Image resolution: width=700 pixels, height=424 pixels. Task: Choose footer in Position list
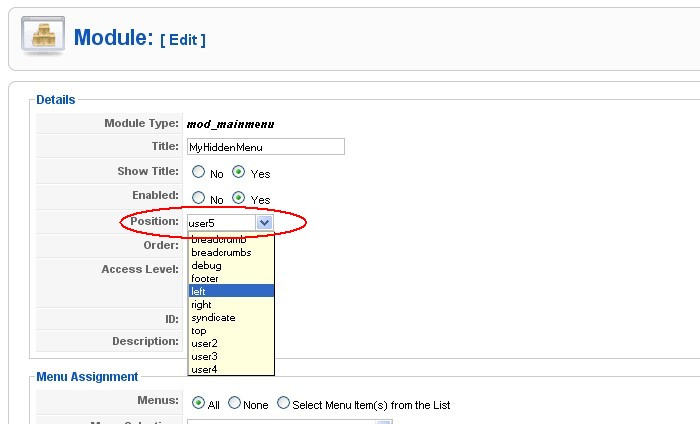click(231, 279)
